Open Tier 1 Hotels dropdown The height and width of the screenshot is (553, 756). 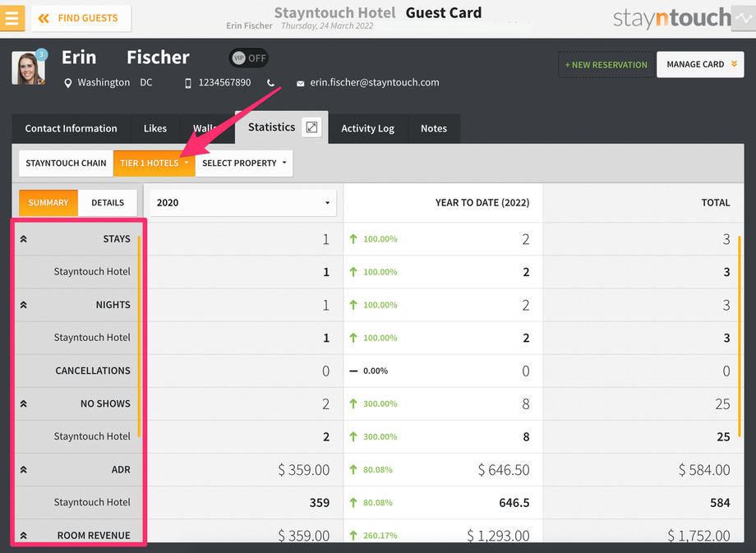[x=154, y=163]
